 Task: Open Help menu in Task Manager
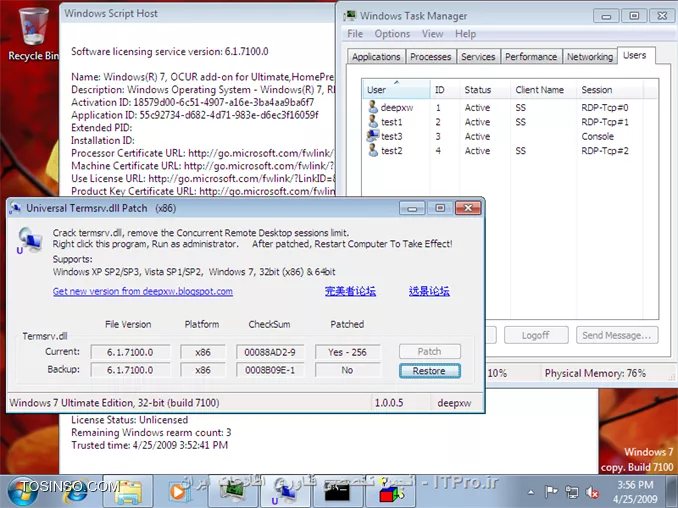click(x=465, y=34)
